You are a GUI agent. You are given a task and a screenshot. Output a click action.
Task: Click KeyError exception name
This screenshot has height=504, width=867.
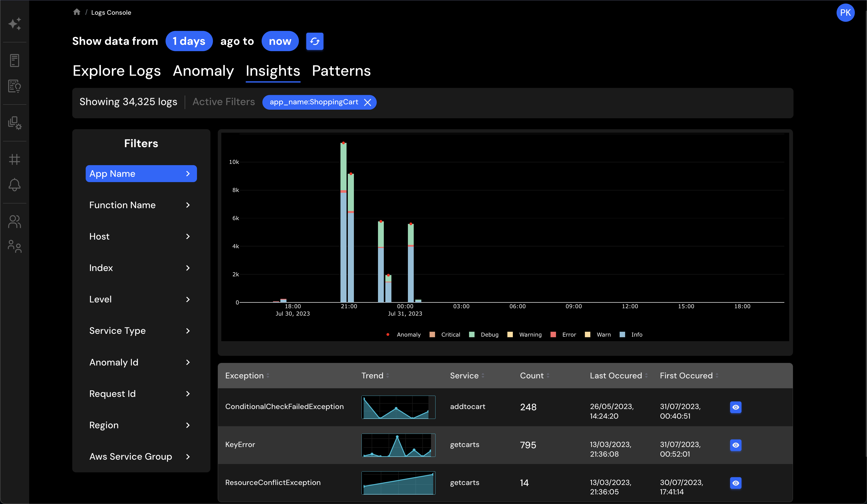tap(240, 444)
